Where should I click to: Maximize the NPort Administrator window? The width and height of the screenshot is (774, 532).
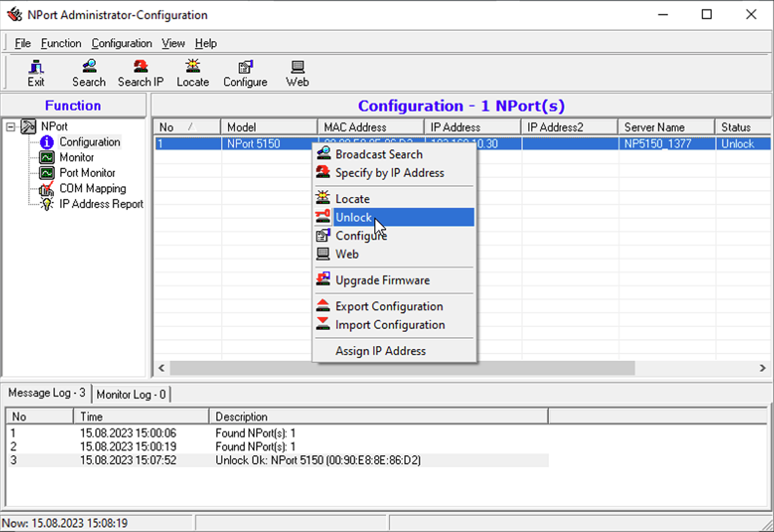tap(707, 15)
